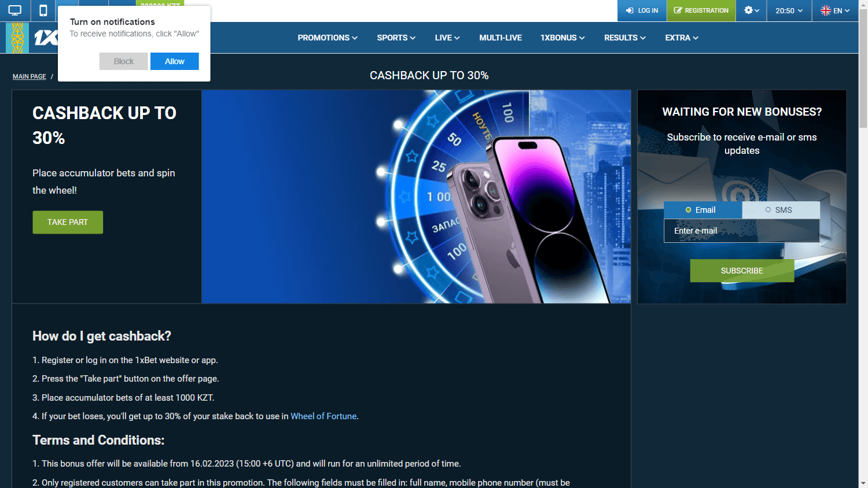Select the Multi-Live menu item
Image resolution: width=868 pixels, height=488 pixels.
[500, 38]
